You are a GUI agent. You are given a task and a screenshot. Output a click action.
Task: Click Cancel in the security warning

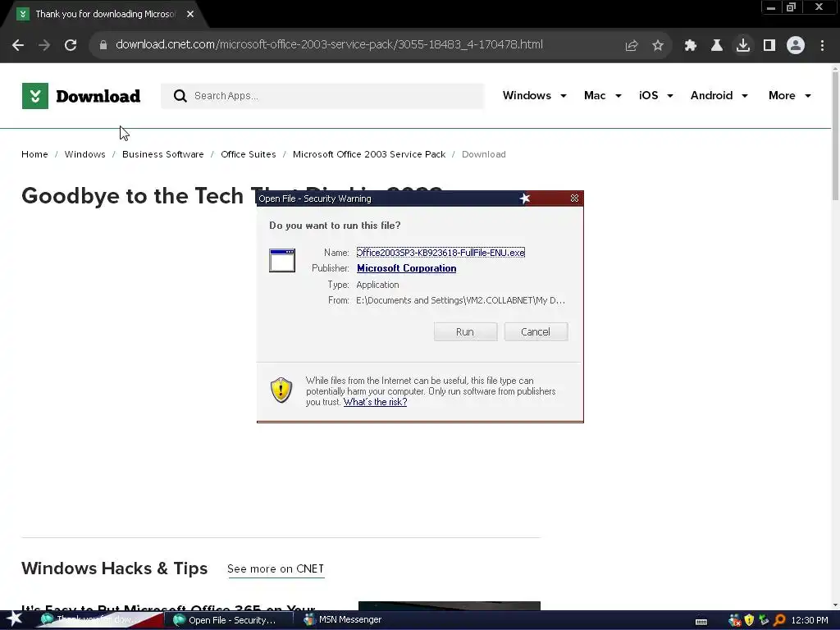(x=536, y=331)
